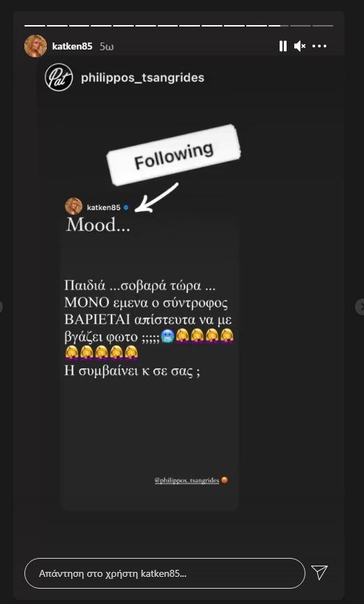Click the philippos_tsangrides username at top
Screen dimensions: 364x604
pyautogui.click(x=142, y=78)
